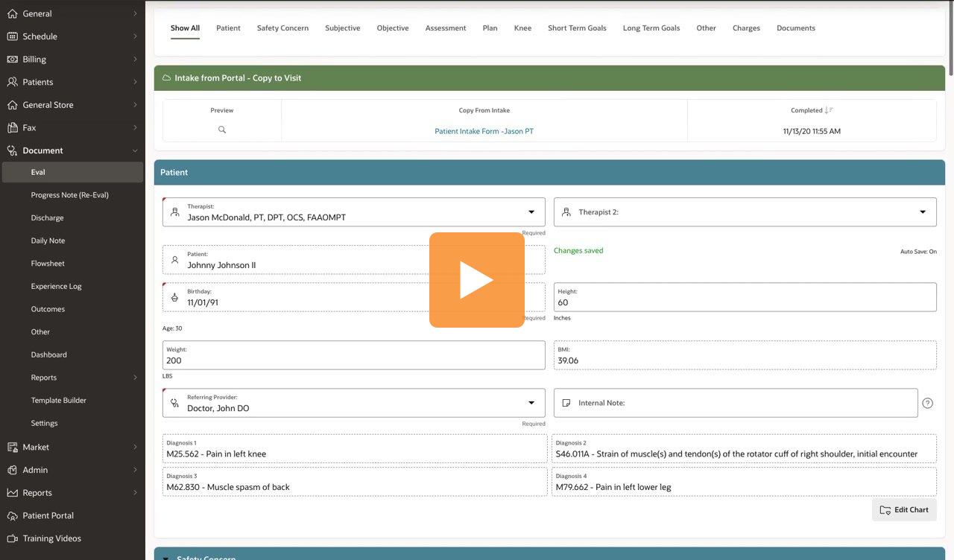Click the Document stethoscope icon
This screenshot has width=954, height=560.
tap(10, 150)
